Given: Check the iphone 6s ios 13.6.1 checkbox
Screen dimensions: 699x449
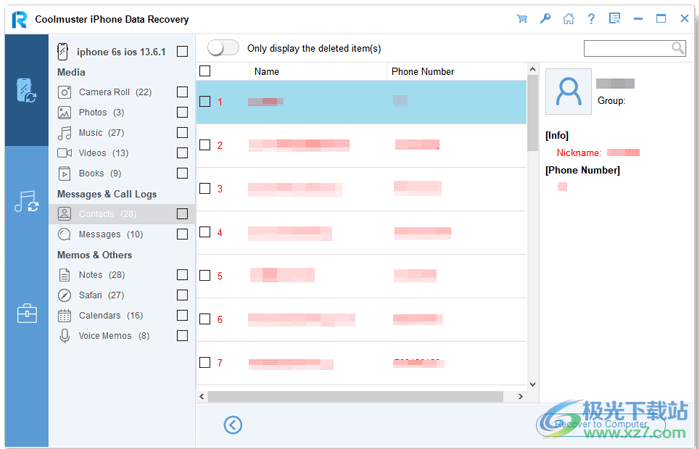Looking at the screenshot, I should 182,52.
